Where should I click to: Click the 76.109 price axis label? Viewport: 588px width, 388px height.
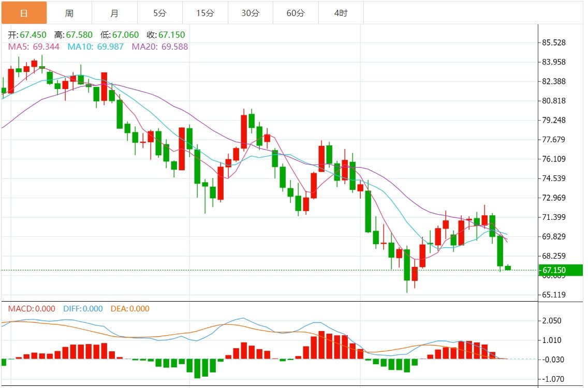554,159
